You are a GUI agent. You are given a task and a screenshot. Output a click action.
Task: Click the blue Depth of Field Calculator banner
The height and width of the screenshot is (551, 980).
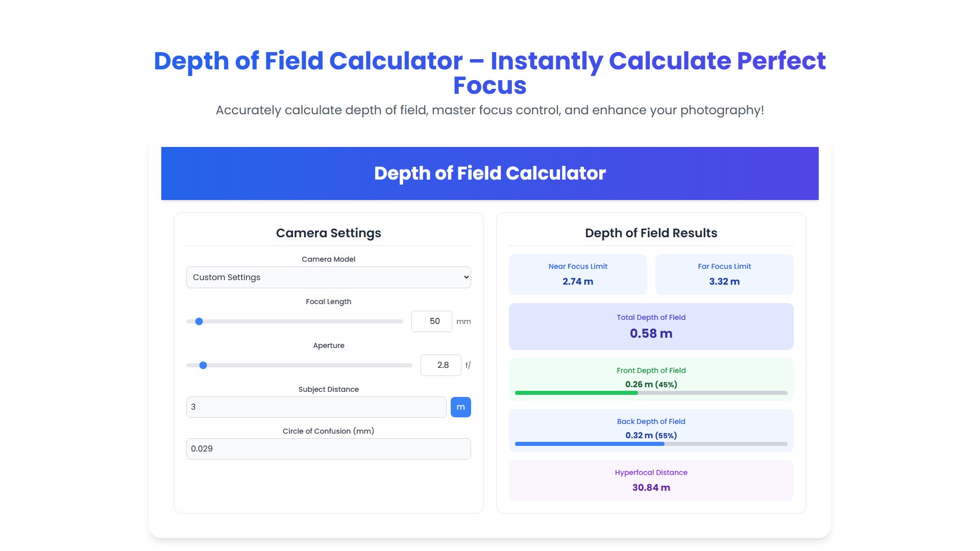(x=489, y=173)
